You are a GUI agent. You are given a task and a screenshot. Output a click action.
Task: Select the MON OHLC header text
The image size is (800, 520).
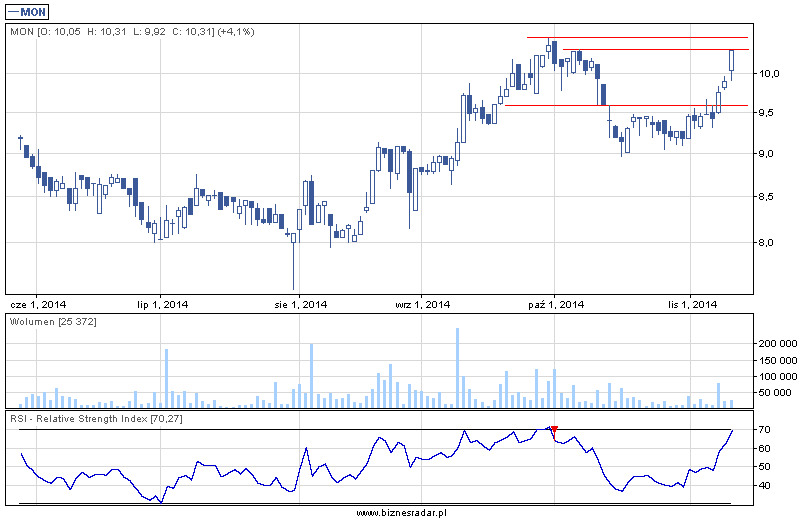[132, 32]
